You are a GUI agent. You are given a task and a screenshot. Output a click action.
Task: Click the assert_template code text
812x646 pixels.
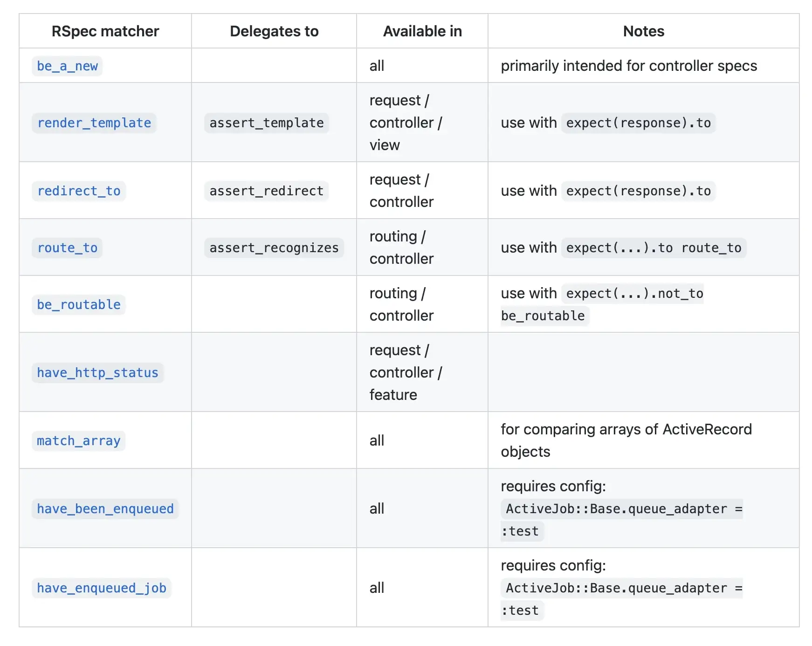click(x=266, y=123)
